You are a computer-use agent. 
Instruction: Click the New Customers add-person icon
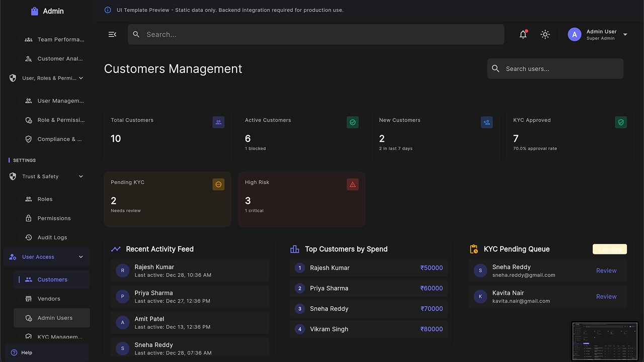tap(487, 122)
